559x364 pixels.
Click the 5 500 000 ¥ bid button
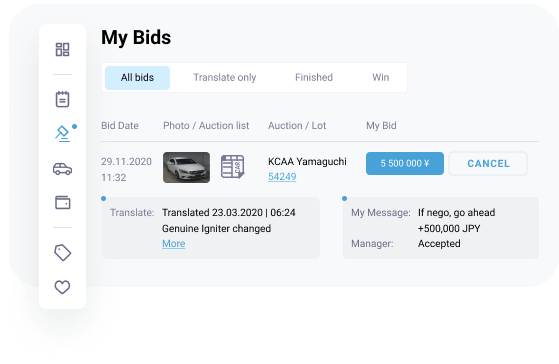[405, 164]
